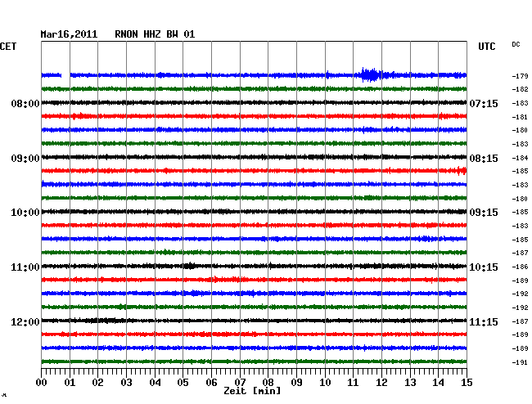The width and height of the screenshot is (532, 404).
Task: Click the DC value -181
Action: pos(520,117)
